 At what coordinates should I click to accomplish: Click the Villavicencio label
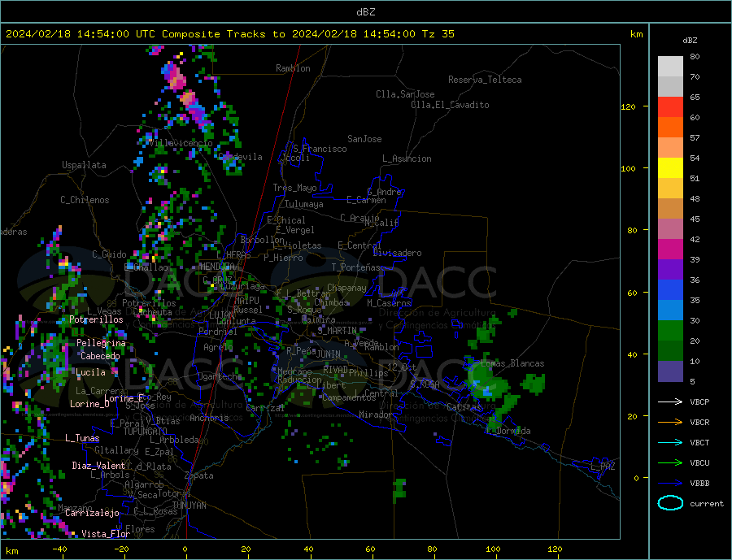(x=181, y=143)
